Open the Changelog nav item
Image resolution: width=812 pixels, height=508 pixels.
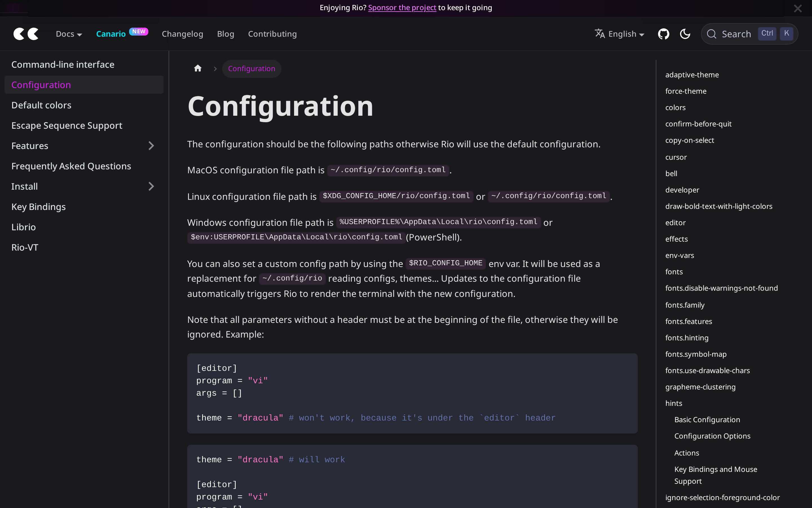pyautogui.click(x=182, y=34)
